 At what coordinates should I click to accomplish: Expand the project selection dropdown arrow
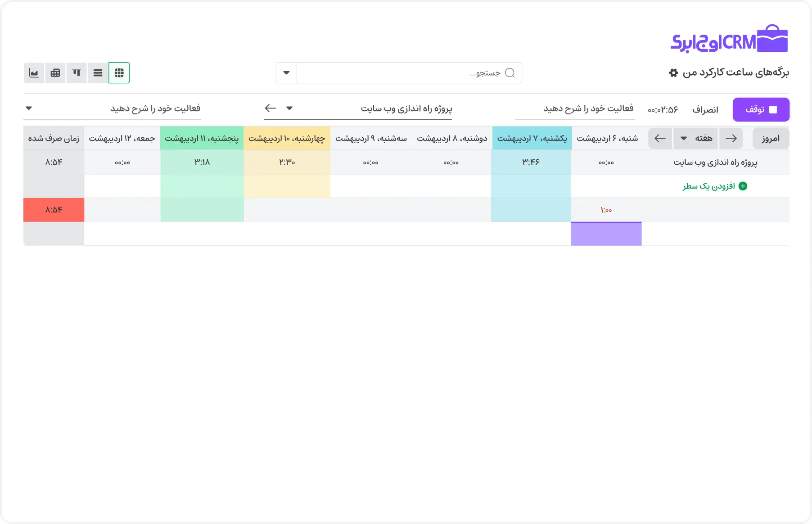pos(289,108)
